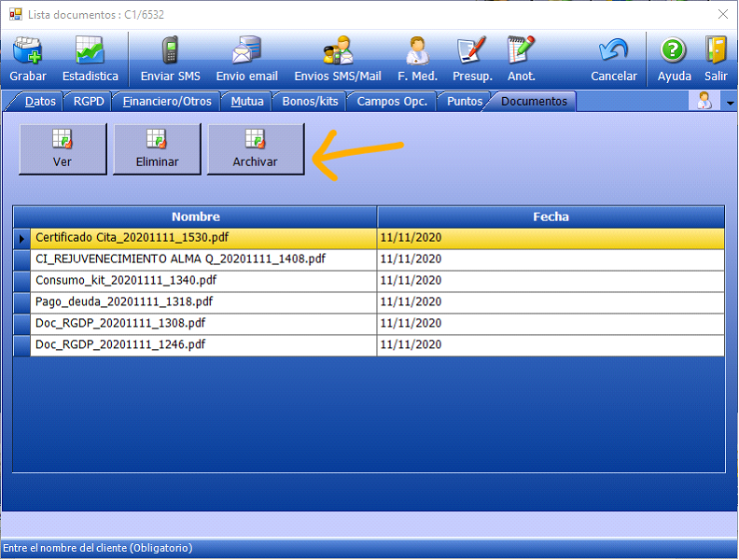
Task: Open the Anot. notes icon
Action: pyautogui.click(x=521, y=51)
